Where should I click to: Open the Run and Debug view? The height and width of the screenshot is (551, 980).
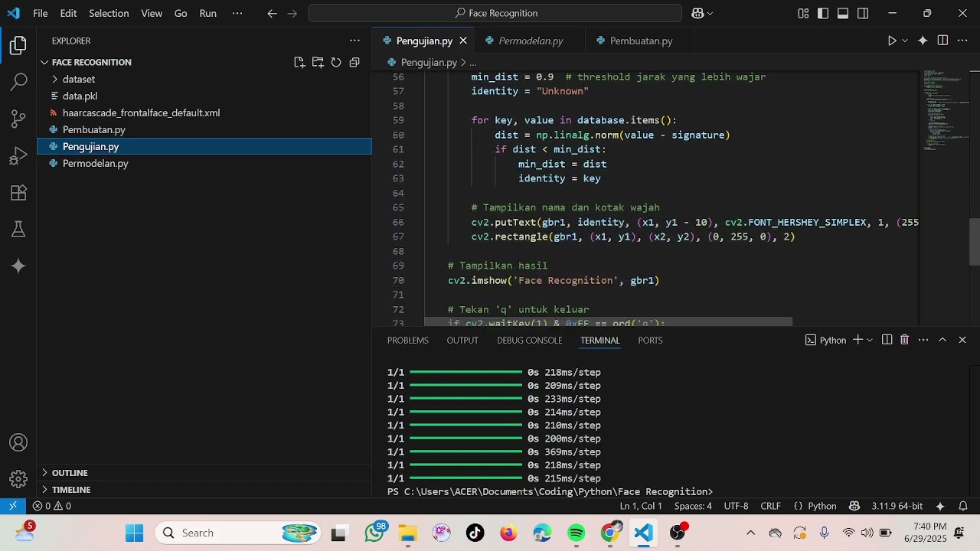click(18, 156)
